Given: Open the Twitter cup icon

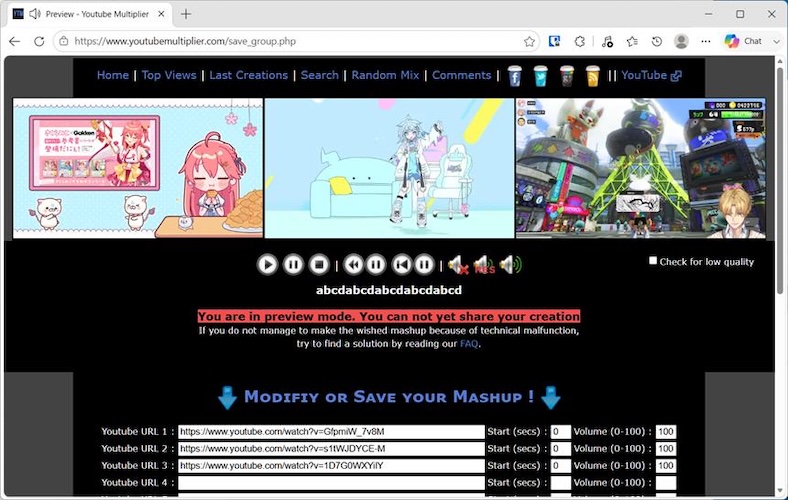Looking at the screenshot, I should pos(540,76).
